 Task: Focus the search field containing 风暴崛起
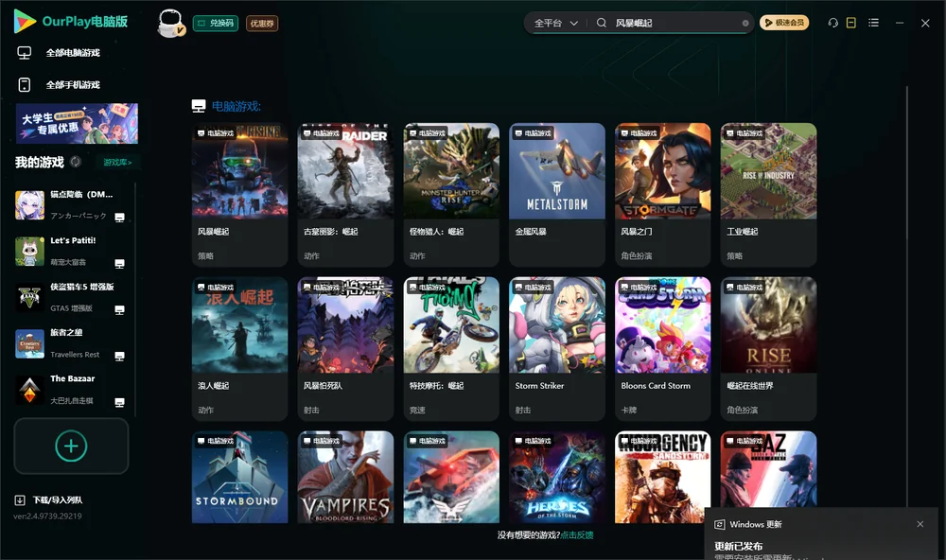point(675,23)
